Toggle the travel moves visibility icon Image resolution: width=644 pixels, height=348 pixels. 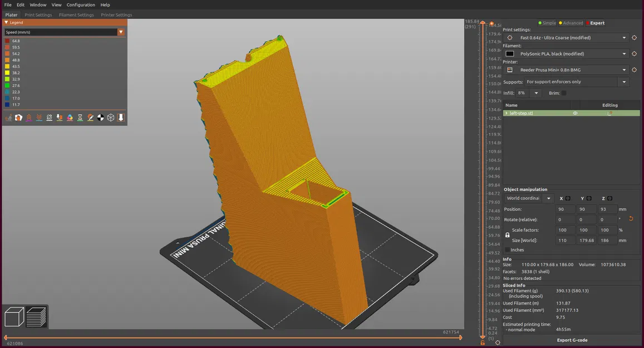[8, 117]
